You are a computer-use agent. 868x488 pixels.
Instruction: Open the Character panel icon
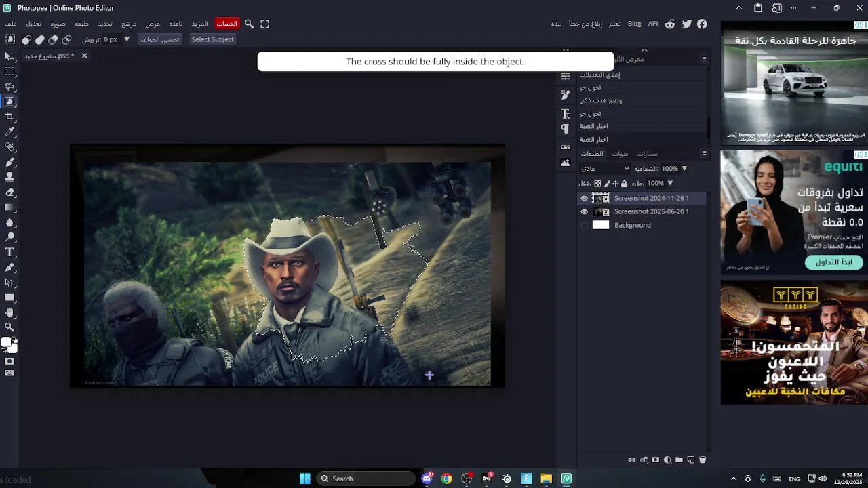pyautogui.click(x=566, y=114)
